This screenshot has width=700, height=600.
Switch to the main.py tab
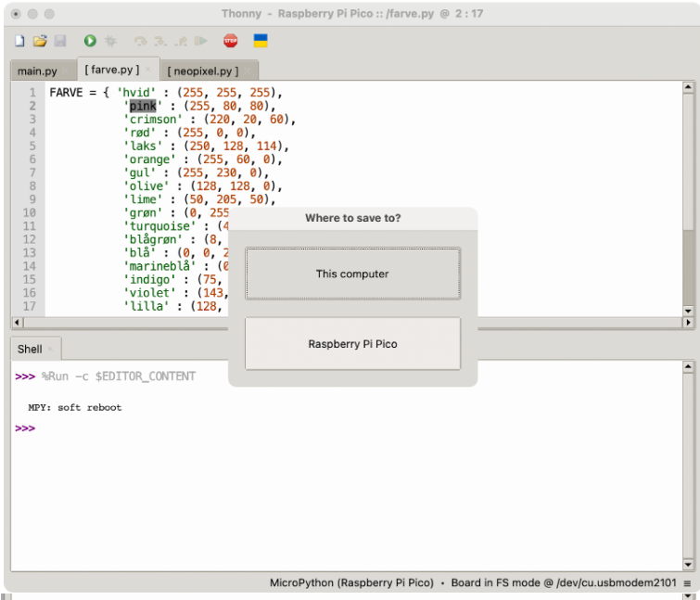click(x=37, y=71)
